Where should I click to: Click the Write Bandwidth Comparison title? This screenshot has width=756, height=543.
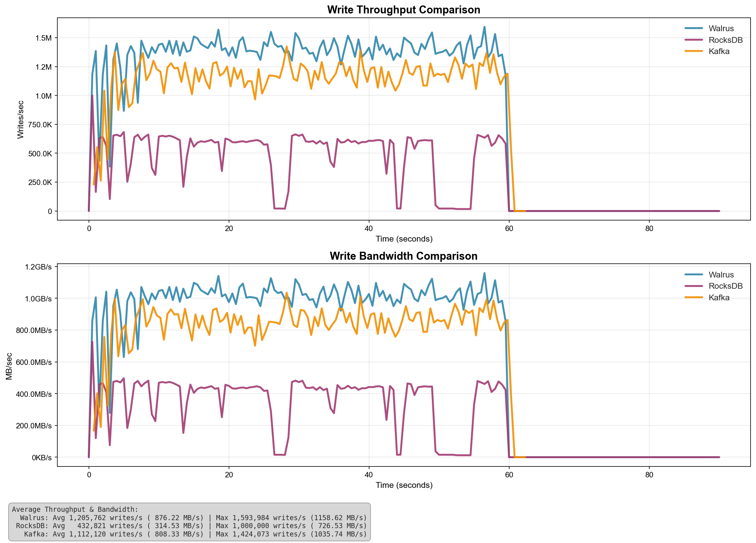pos(403,256)
